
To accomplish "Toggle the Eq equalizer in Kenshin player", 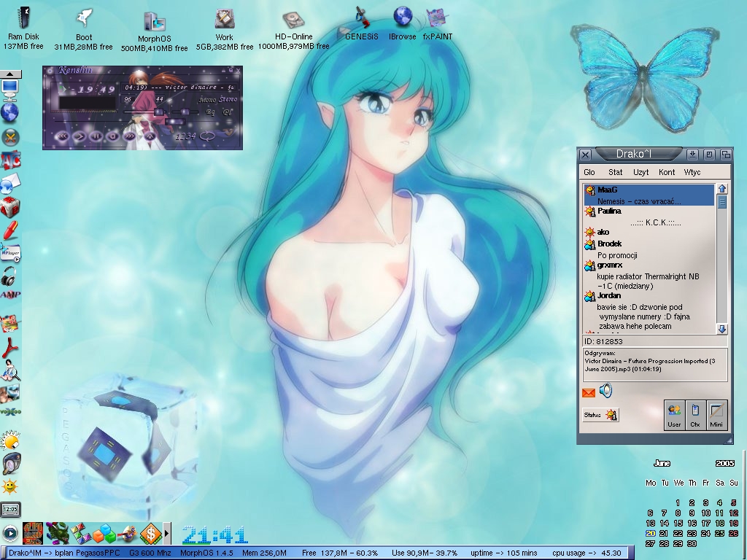I will pos(210,112).
